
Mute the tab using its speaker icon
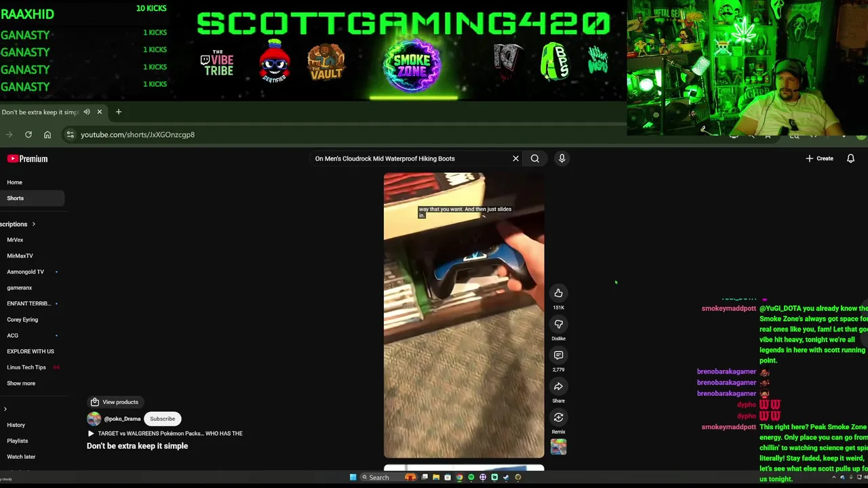tap(86, 112)
